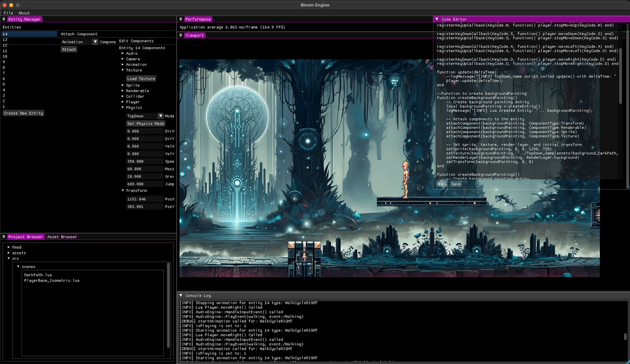Expand the Camera component node
Screen dimensions: 630x364
(x=123, y=59)
